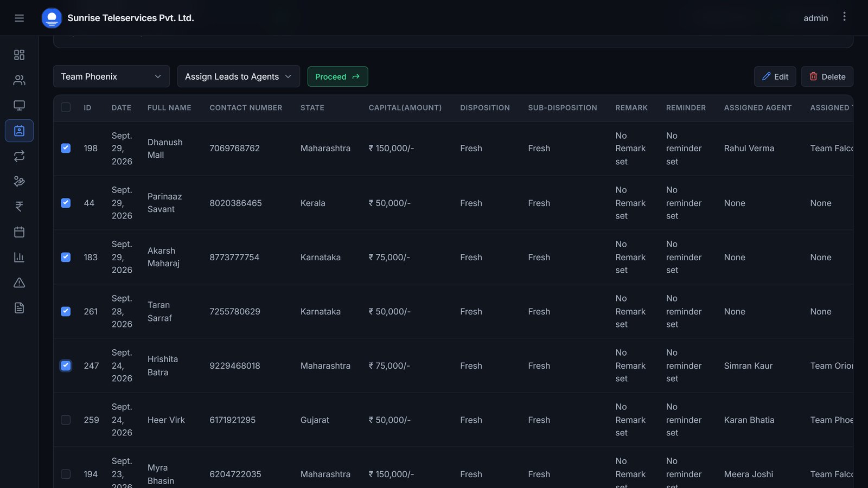The width and height of the screenshot is (868, 488).
Task: Open the leads contact-card sidebar icon
Action: 19,131
